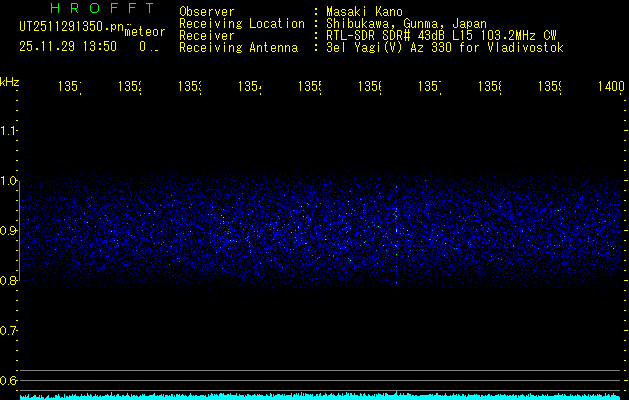This screenshot has width=629, height=400.
Task: Click the 1400 time axis marker
Action: [610, 88]
